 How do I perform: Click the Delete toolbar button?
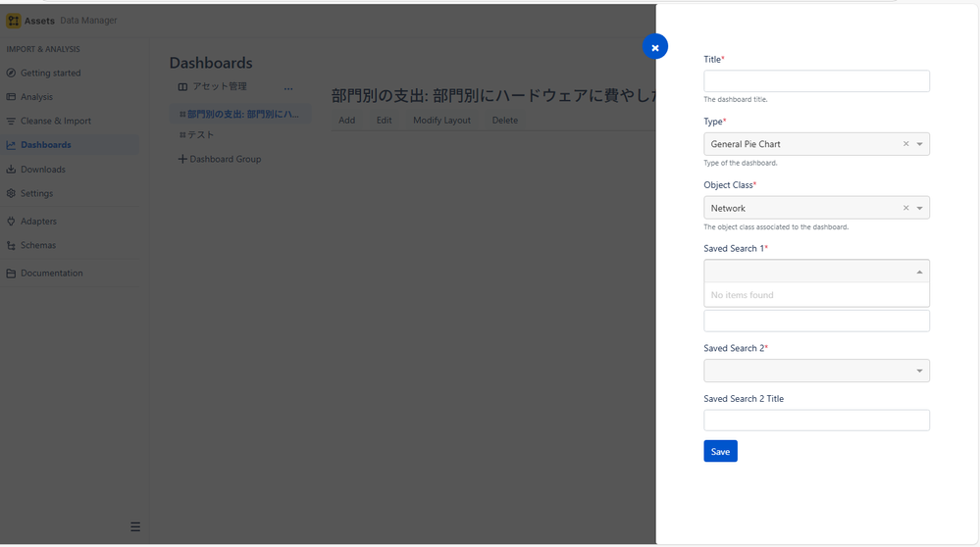[504, 121]
